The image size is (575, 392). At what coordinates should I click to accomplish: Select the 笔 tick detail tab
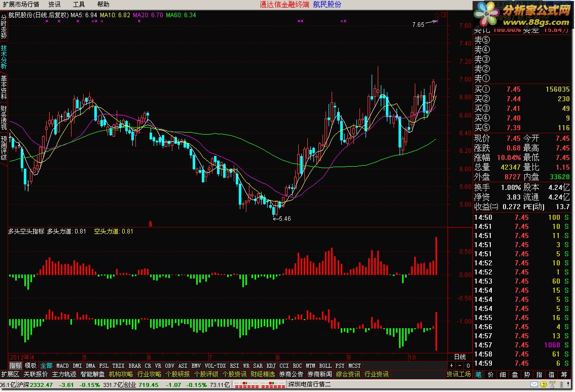coord(479,374)
